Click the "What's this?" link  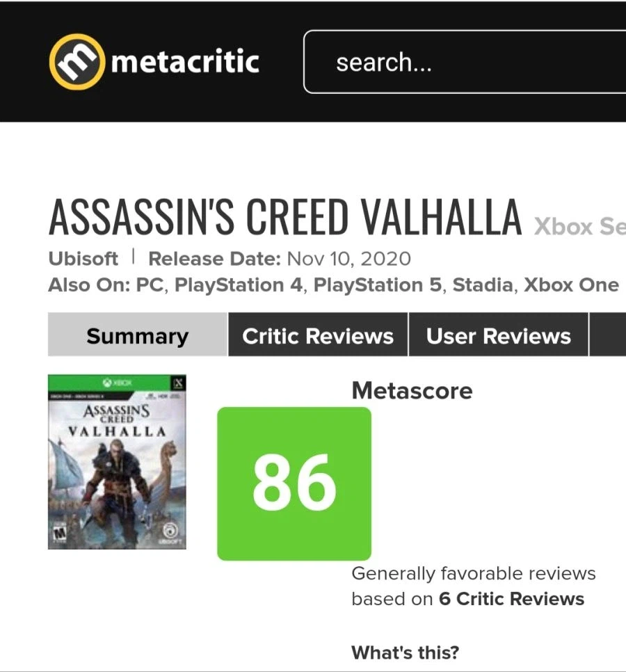click(x=405, y=653)
